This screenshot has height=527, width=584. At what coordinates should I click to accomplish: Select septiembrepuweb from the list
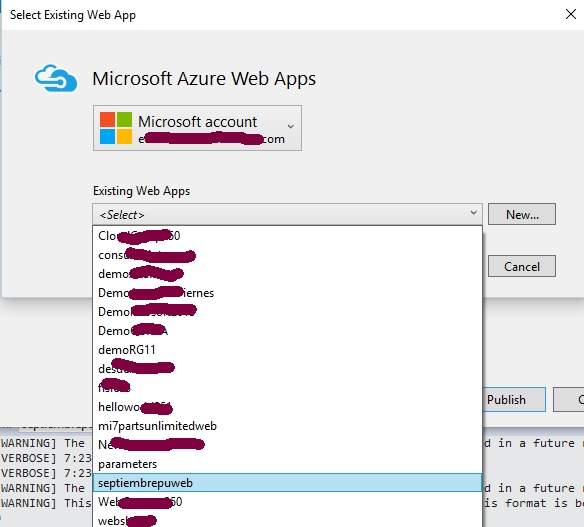(287, 483)
